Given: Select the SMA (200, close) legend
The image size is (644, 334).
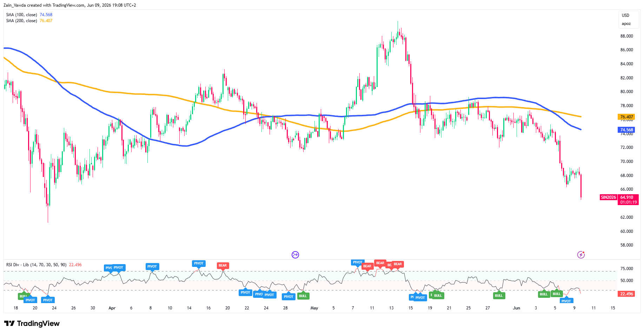Looking at the screenshot, I should pos(29,21).
